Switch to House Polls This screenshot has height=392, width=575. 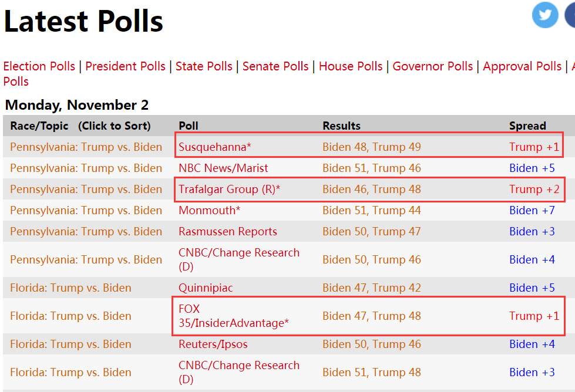(x=351, y=66)
